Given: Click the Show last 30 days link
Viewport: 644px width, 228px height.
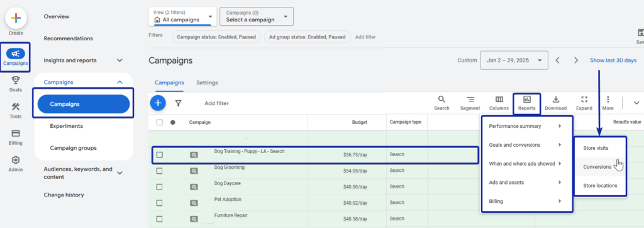Looking at the screenshot, I should coord(613,60).
